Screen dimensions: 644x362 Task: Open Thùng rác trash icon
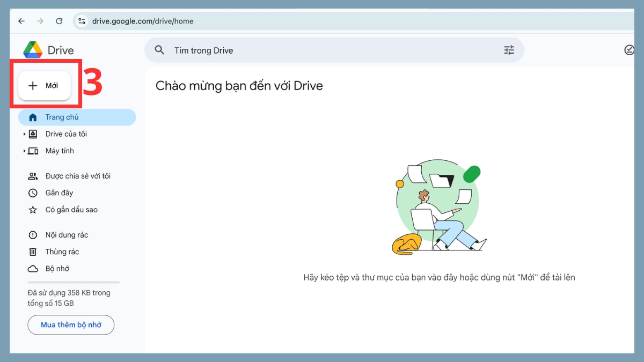[x=33, y=252]
